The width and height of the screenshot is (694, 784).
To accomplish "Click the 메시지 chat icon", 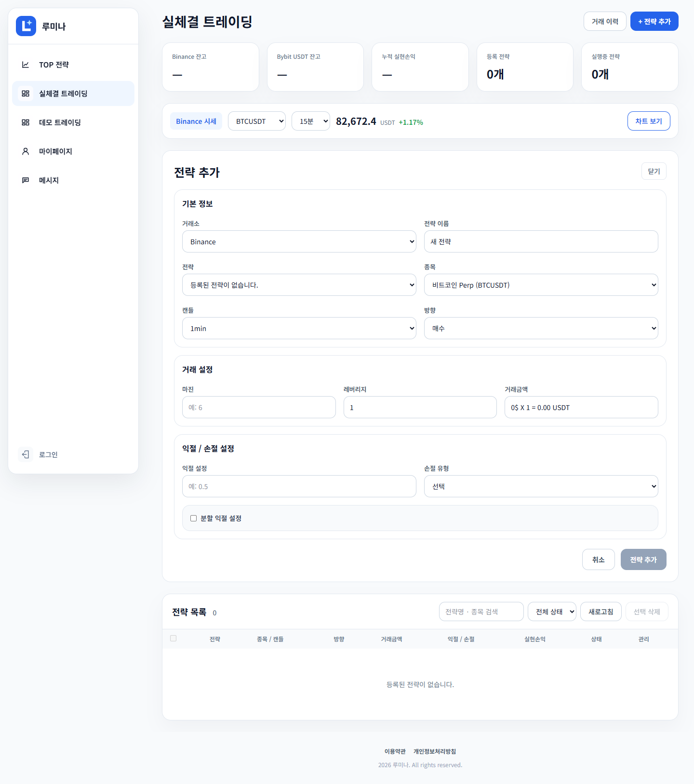I will click(26, 180).
